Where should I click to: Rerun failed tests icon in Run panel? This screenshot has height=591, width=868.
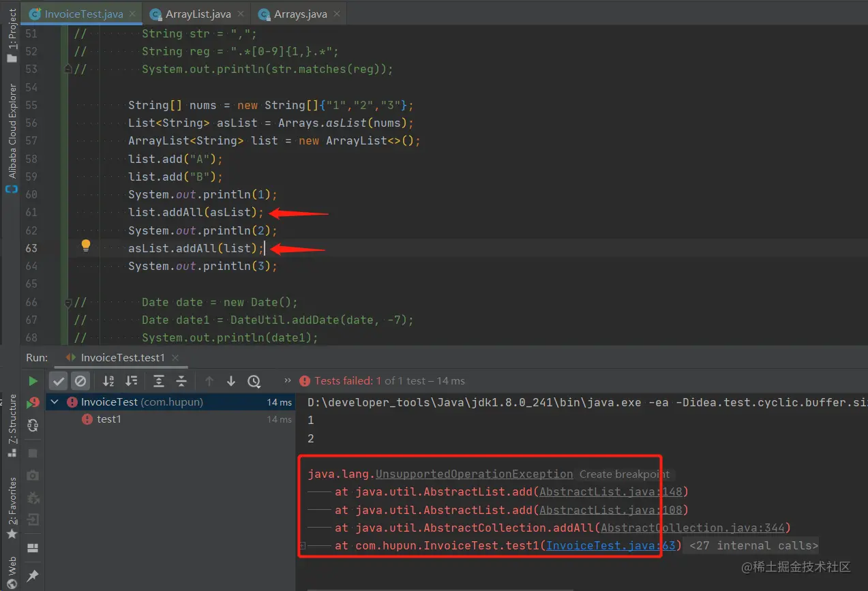point(33,403)
